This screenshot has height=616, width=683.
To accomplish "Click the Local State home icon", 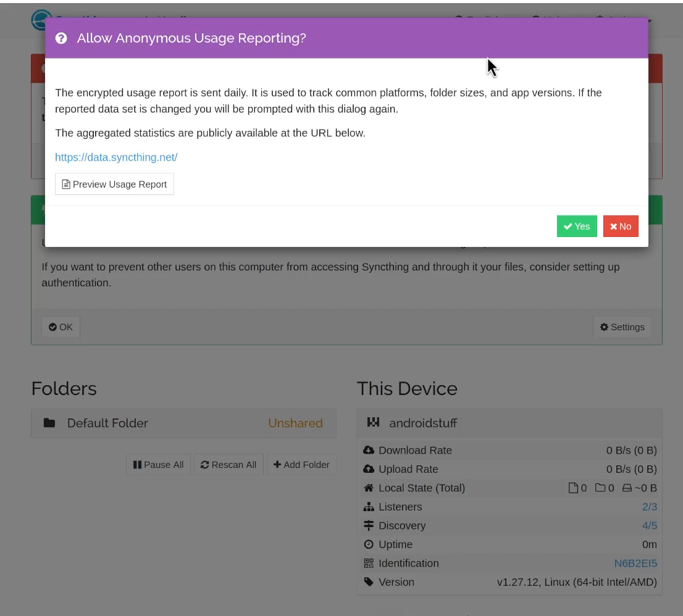I will pos(369,488).
